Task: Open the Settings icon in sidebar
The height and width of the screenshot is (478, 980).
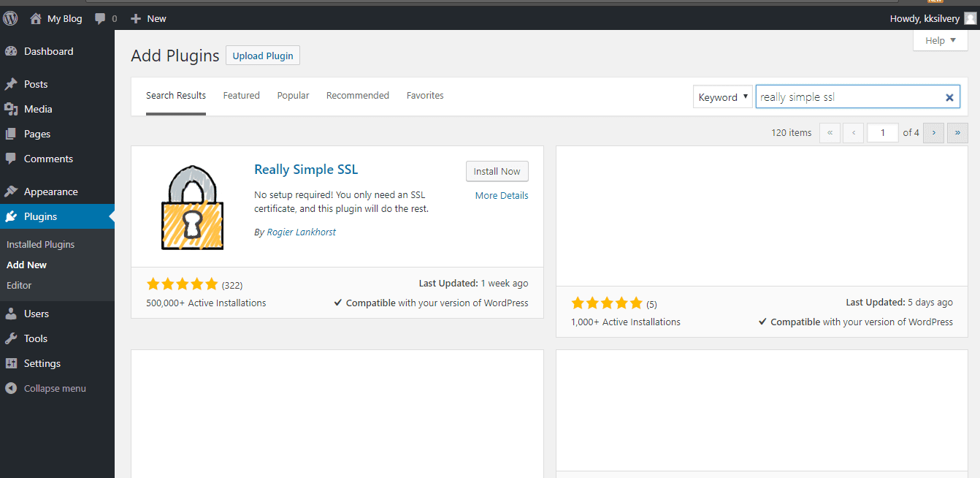Action: [12, 363]
